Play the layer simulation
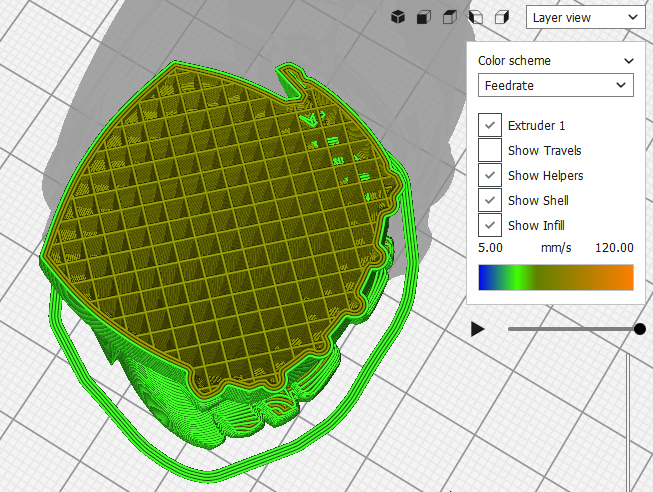Screen dimensions: 653x492 [x=478, y=329]
